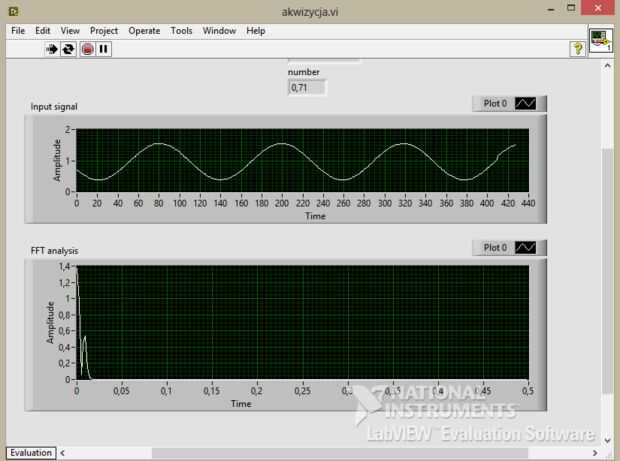
Task: Click the 1,4 y-axis maximum of FFT analysis
Action: click(64, 266)
